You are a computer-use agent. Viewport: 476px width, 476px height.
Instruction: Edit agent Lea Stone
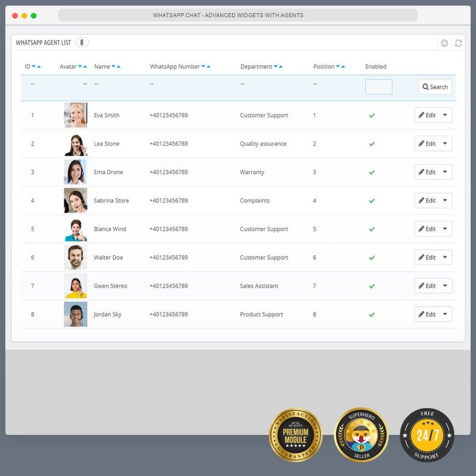coord(427,143)
